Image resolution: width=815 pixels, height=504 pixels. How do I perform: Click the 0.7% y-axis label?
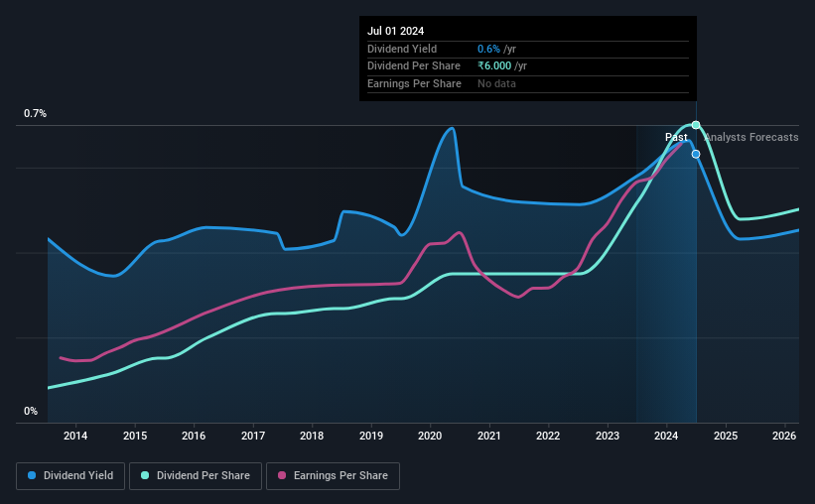tap(35, 113)
